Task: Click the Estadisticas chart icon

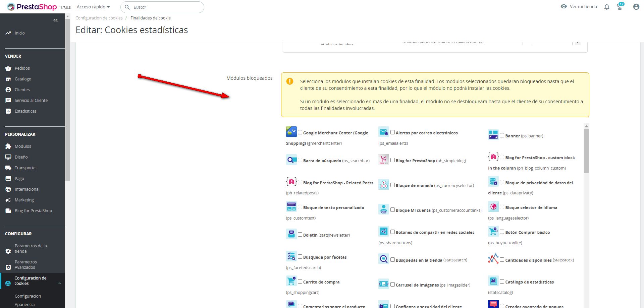Action: 8,111
